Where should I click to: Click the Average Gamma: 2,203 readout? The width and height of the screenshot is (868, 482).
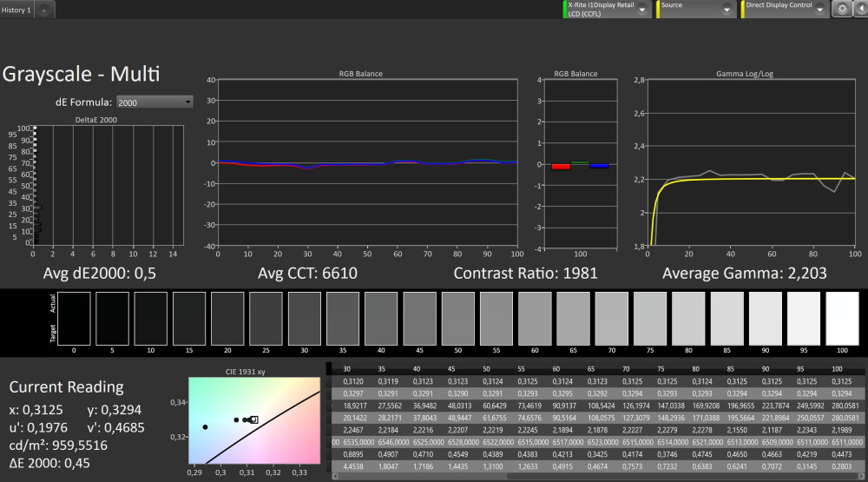pos(745,273)
